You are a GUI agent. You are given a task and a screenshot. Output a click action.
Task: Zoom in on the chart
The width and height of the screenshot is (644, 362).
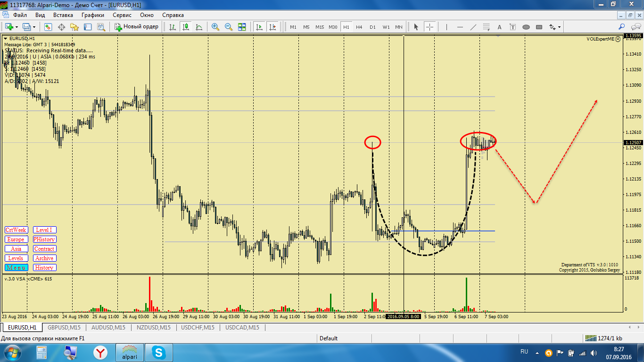tap(215, 27)
